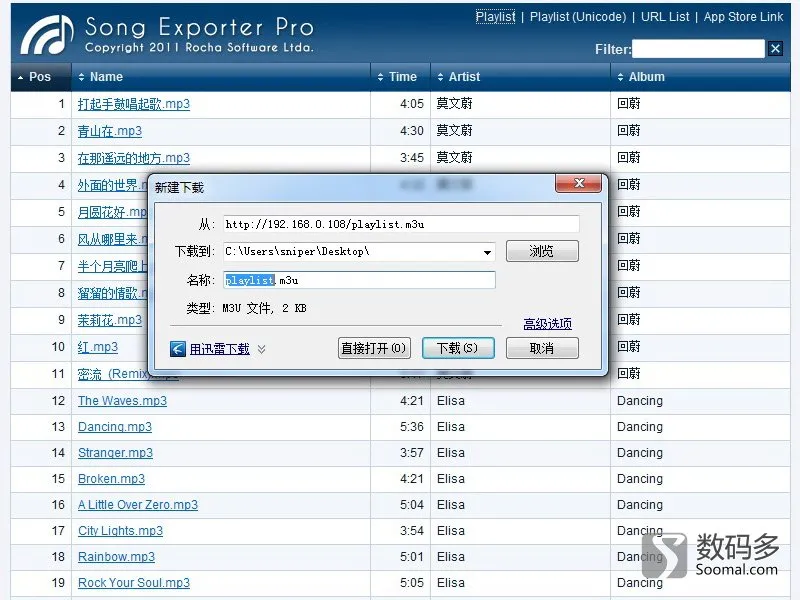This screenshot has width=800, height=600.
Task: Open song Broken.mp3
Action: tap(111, 479)
